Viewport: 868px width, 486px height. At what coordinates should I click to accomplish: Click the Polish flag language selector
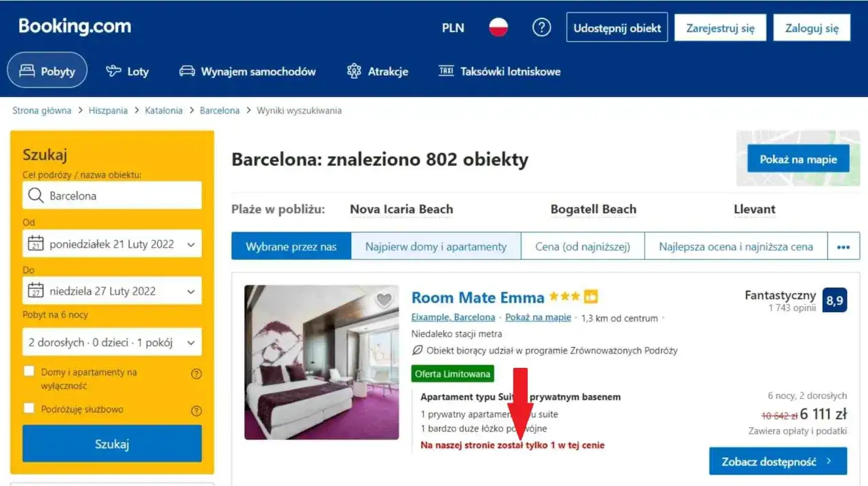pos(499,28)
